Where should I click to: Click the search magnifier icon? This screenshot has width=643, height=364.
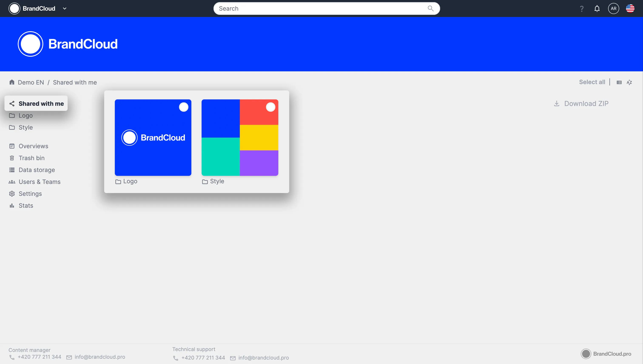point(431,8)
